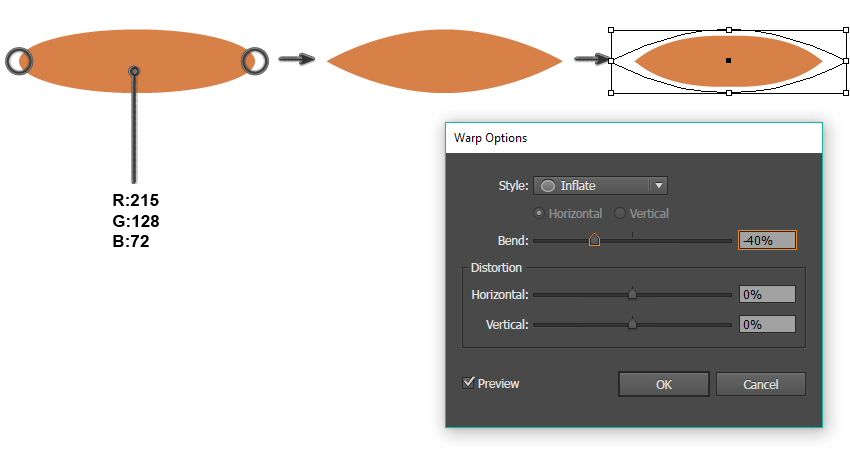Click the first arrow after the orange ellipse
850x464 pixels.
click(295, 60)
